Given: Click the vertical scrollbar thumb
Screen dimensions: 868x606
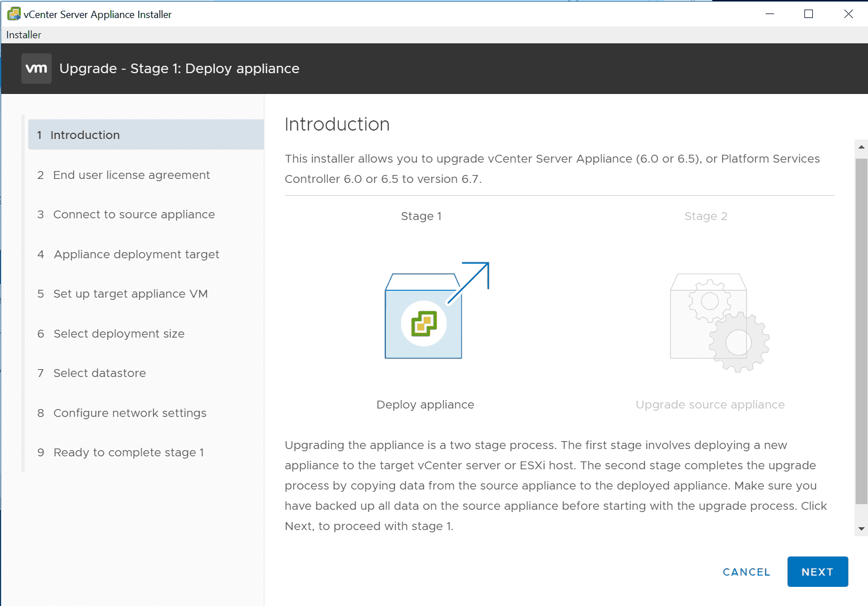Looking at the screenshot, I should (x=861, y=331).
